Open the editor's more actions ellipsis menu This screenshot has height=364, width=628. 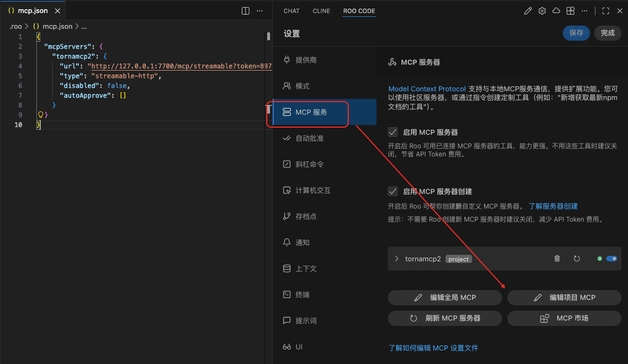point(260,11)
